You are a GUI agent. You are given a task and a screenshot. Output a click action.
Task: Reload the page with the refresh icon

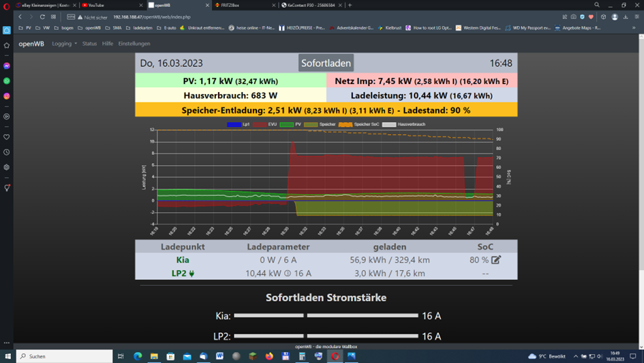pos(42,17)
